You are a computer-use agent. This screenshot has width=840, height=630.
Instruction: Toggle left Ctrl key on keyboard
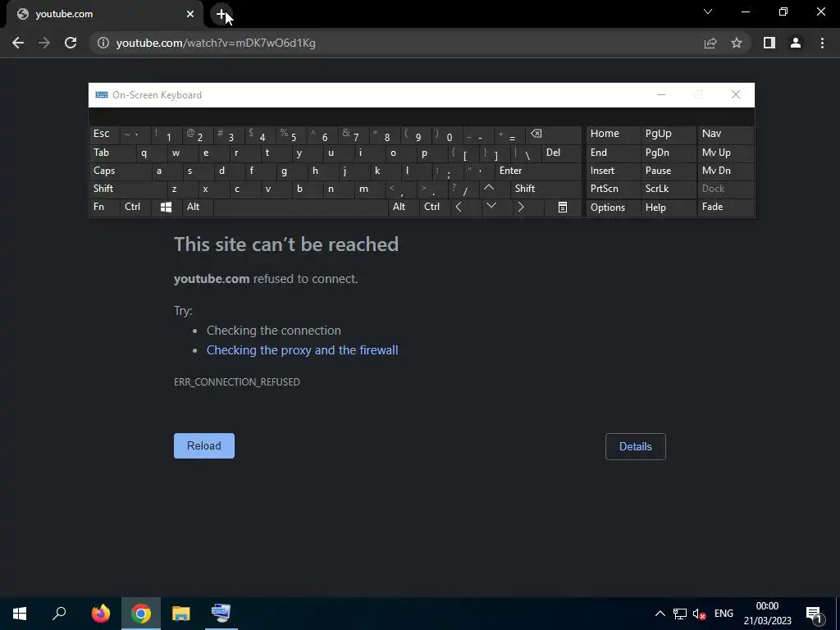click(x=135, y=208)
